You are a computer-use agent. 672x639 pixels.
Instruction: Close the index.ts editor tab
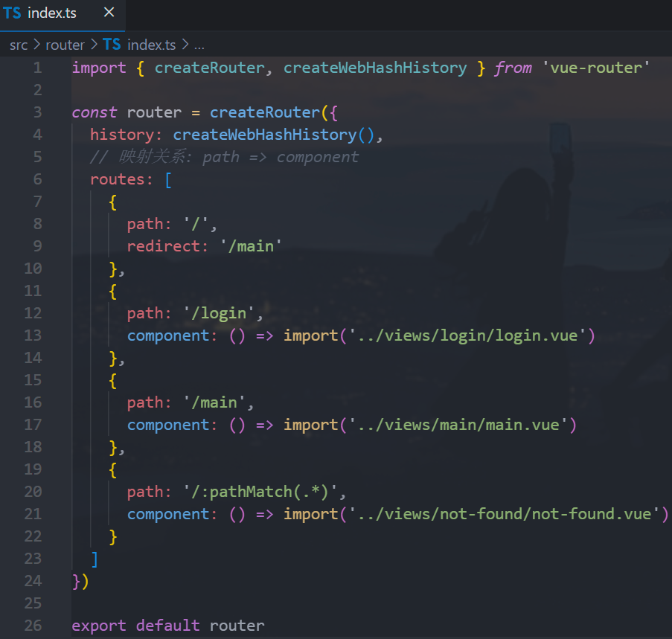point(109,13)
